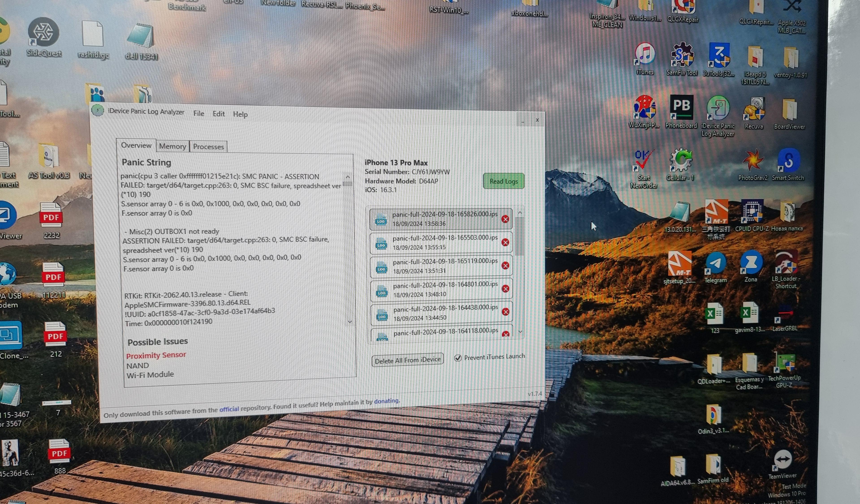Screen dimensions: 860x504
Task: Open Start NewOrder desktop icon
Action: [643, 169]
